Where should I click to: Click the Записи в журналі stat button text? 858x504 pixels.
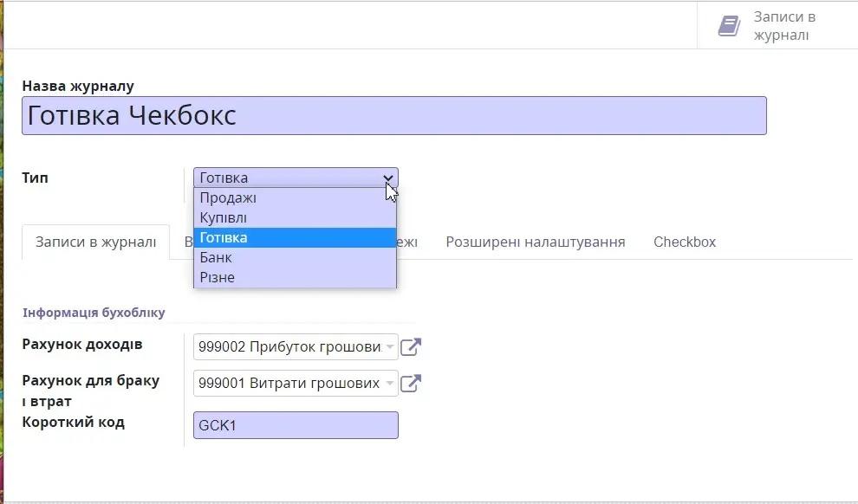click(783, 26)
